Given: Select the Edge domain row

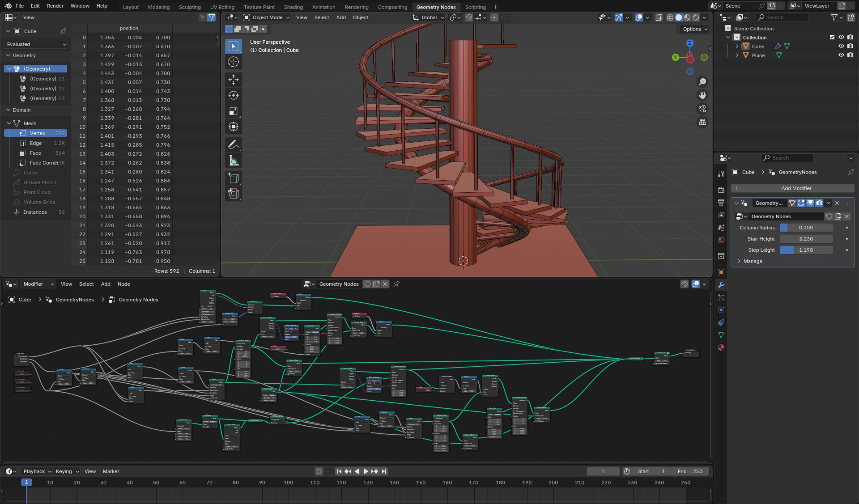Looking at the screenshot, I should click(x=36, y=143).
